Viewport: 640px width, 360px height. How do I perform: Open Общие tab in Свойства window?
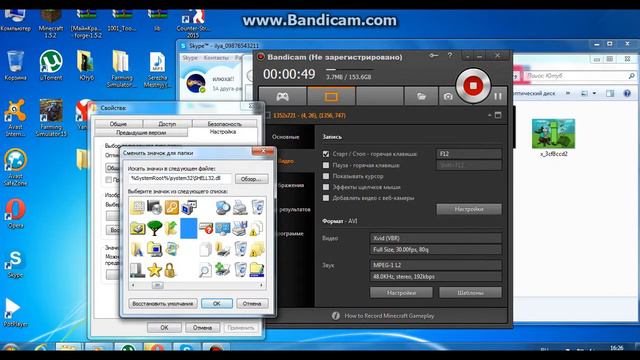[x=118, y=124]
